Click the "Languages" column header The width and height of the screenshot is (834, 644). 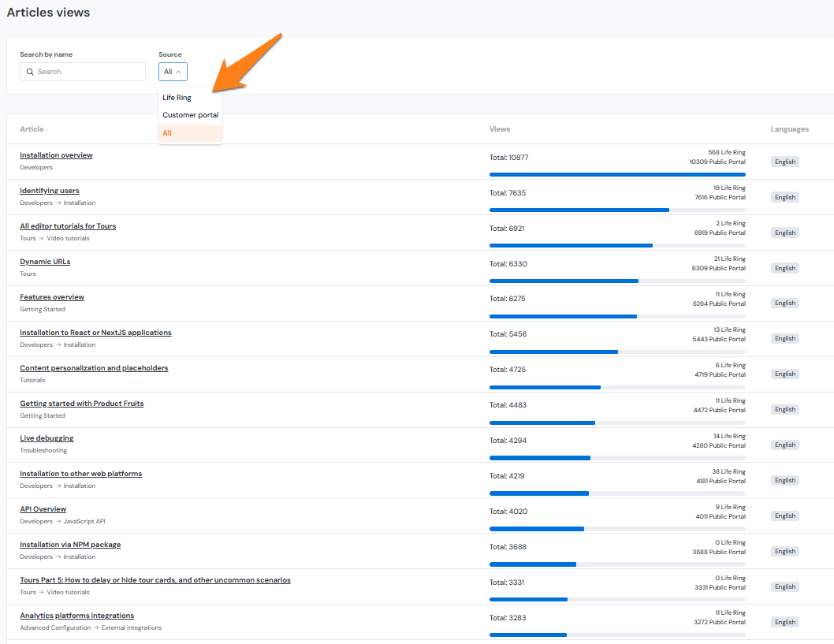click(x=788, y=128)
